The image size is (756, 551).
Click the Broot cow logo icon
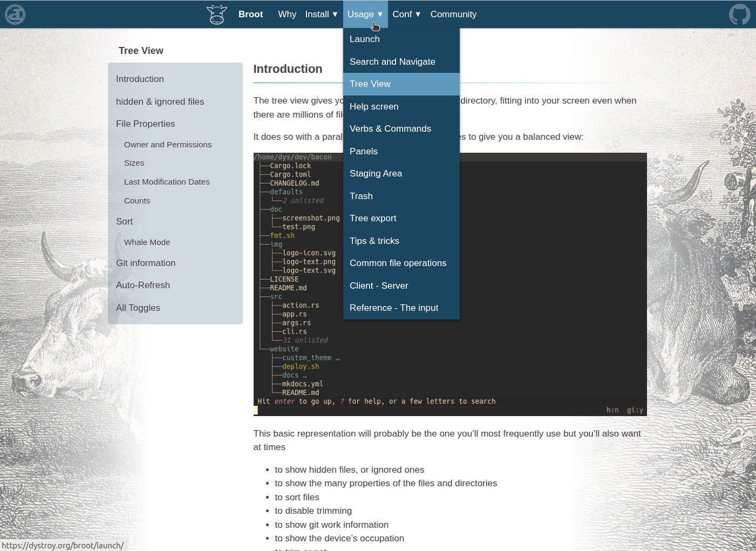pyautogui.click(x=217, y=15)
